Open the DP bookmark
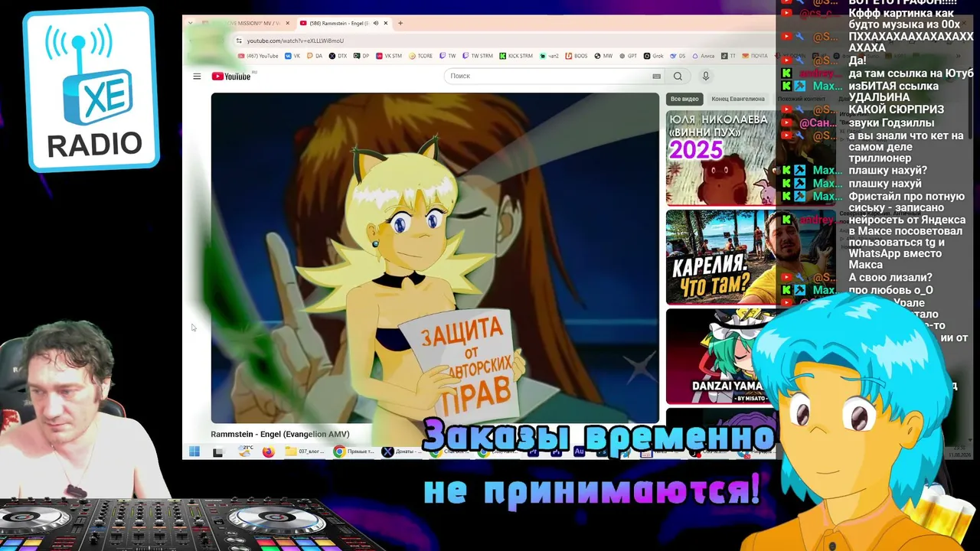This screenshot has width=980, height=551. [361, 56]
